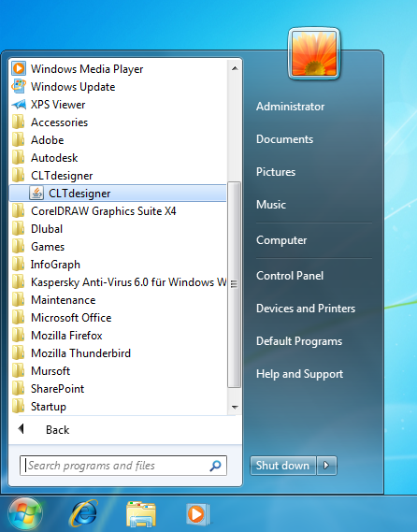Open the Documents link
Image resolution: width=417 pixels, height=532 pixels.
pos(284,139)
